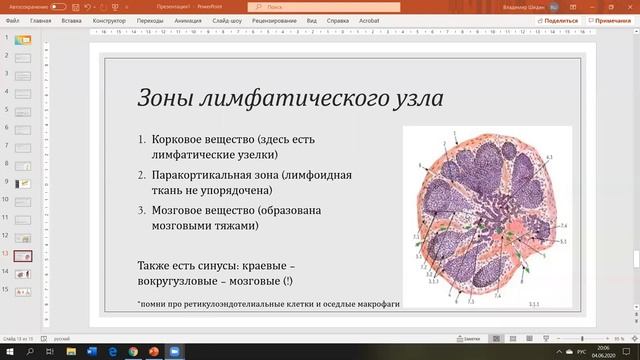Click the zoom percentage value

[619, 339]
